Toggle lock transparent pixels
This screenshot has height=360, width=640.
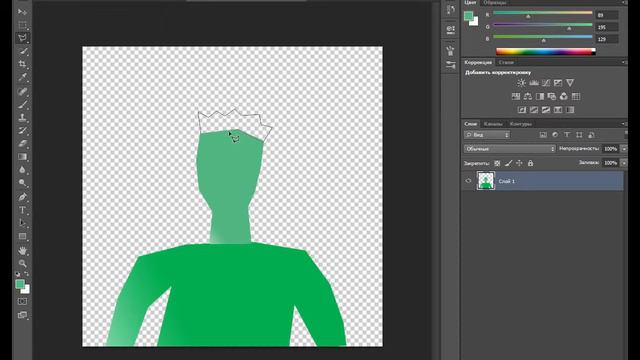coord(497,163)
